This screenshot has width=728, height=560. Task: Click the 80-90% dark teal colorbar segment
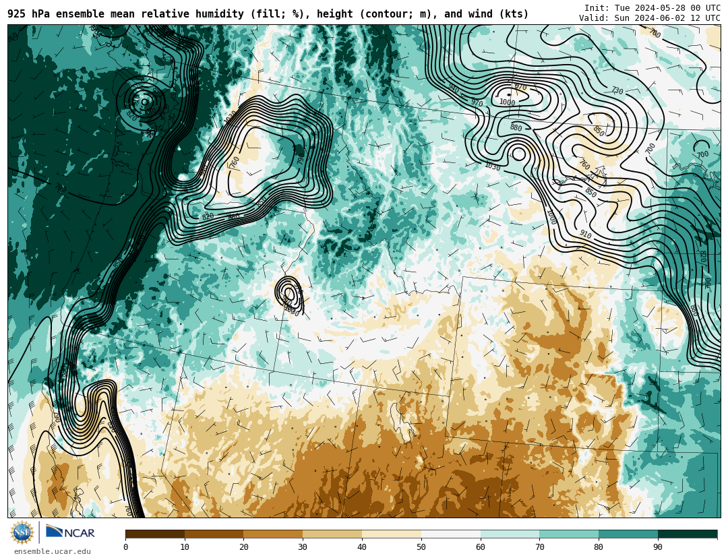point(628,534)
